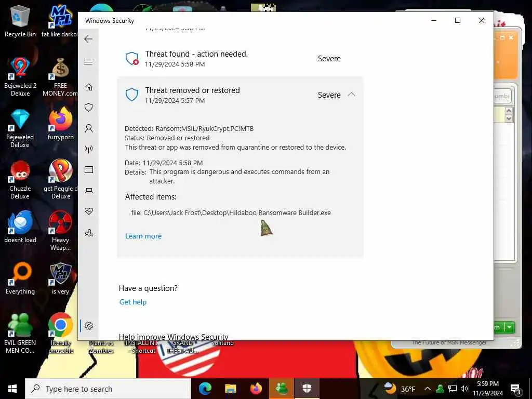The image size is (532, 399).
Task: Select the 'is very' MPL desktop shortcut
Action: coord(60,278)
